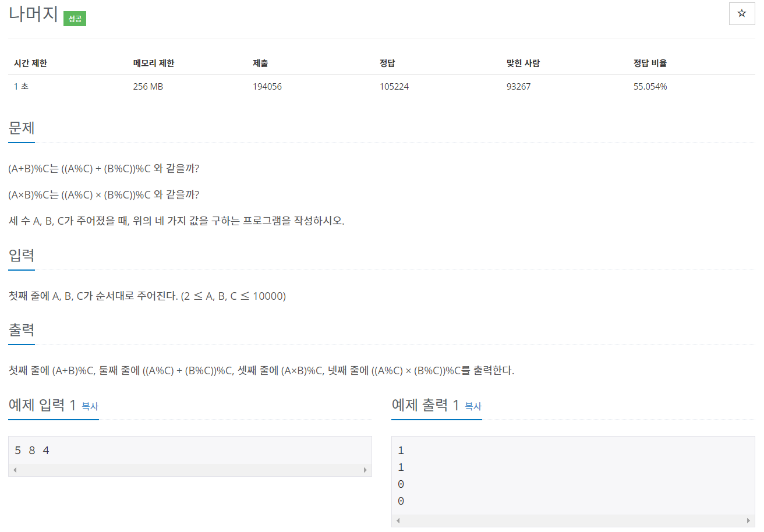Viewport: 764px width, 532px height.
Task: Click the 정답 column header
Action: coord(387,63)
